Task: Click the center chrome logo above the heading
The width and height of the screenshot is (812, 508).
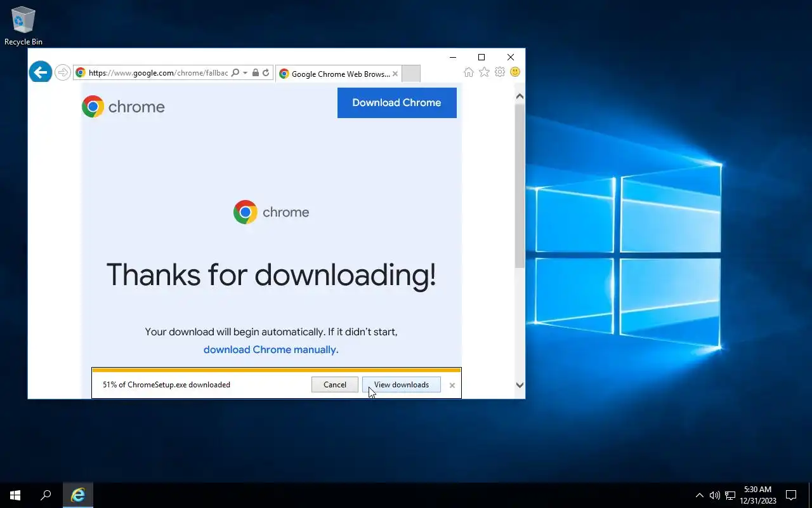Action: [x=271, y=212]
